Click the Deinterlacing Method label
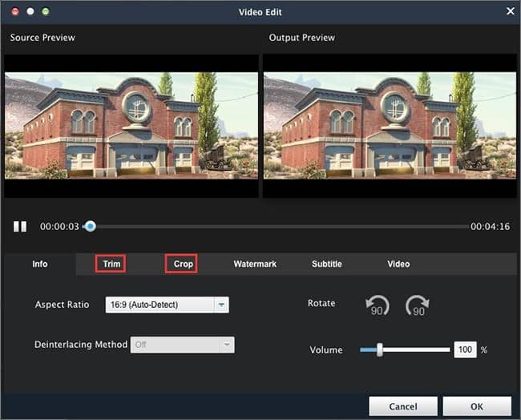This screenshot has width=521, height=420. coord(81,344)
